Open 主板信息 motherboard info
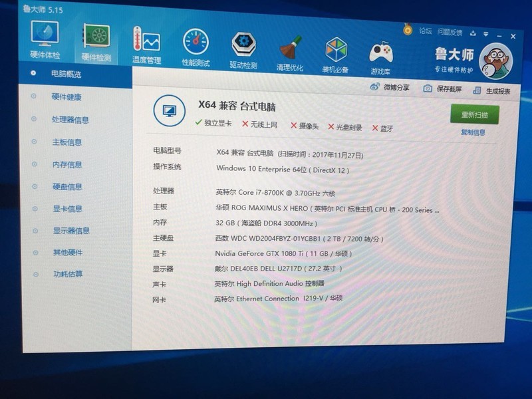 point(67,142)
